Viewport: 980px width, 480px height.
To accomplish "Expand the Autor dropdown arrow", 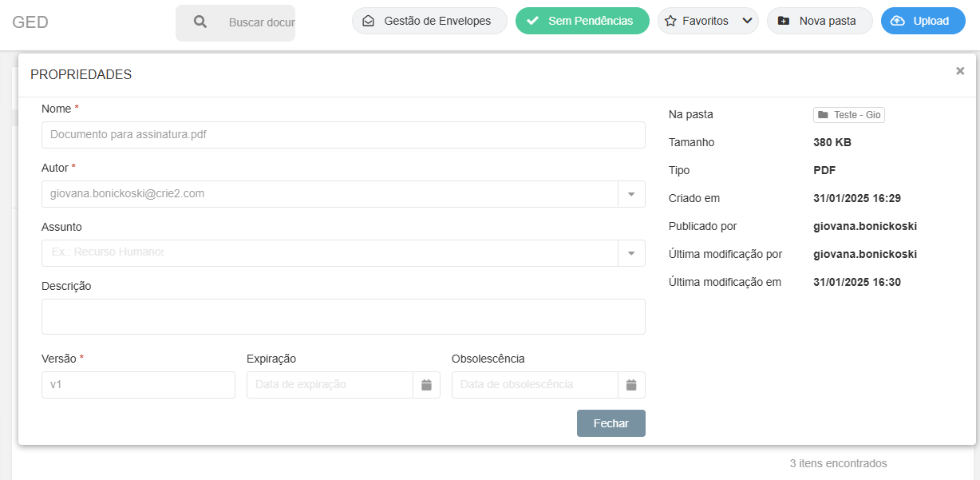I will (631, 194).
